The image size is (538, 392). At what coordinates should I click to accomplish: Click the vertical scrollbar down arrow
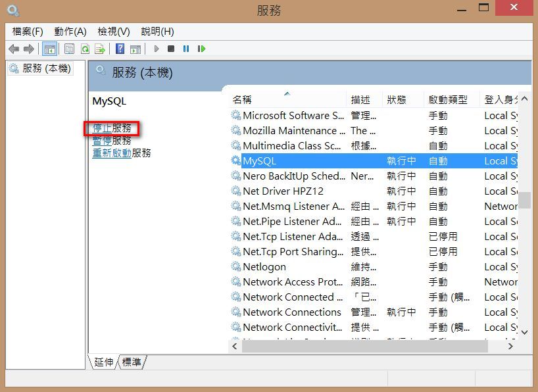pyautogui.click(x=524, y=332)
